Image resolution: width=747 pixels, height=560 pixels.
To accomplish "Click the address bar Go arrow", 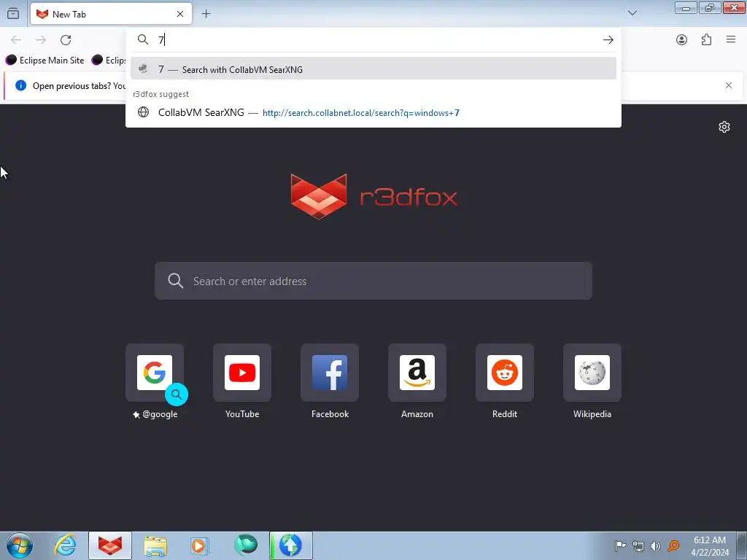I will (608, 39).
